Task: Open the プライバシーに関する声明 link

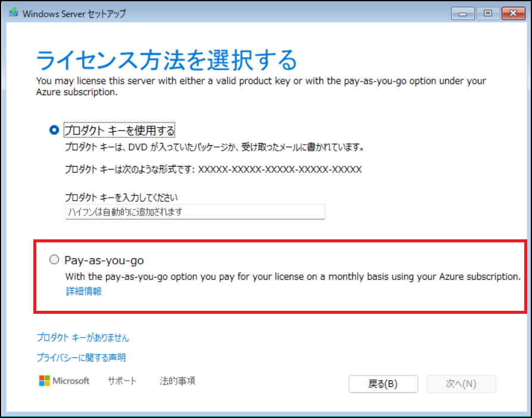Action: pyautogui.click(x=83, y=357)
